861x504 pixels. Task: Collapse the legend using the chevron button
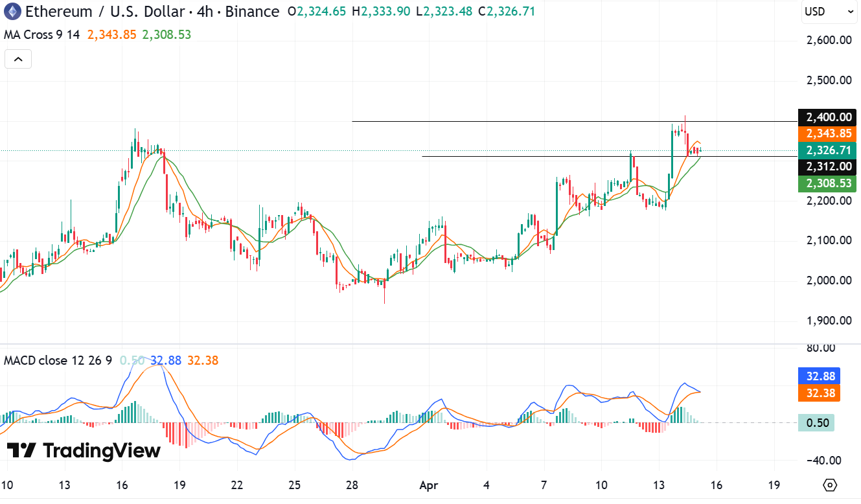click(x=17, y=58)
